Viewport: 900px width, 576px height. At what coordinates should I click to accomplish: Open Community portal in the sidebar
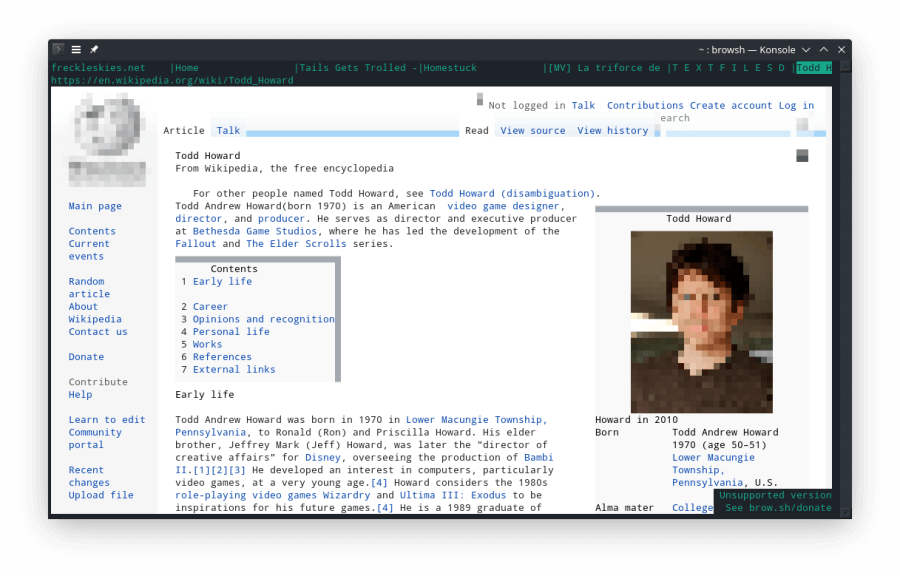click(95, 439)
